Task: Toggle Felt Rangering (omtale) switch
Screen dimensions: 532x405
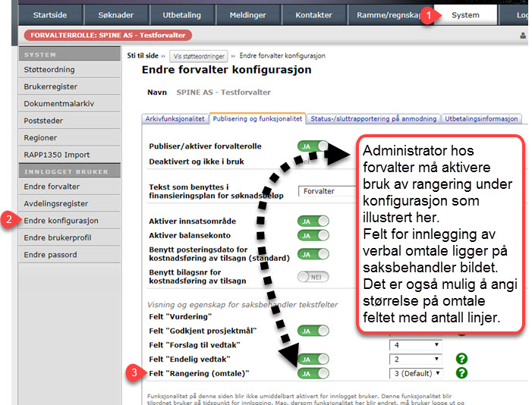Action: (x=313, y=373)
